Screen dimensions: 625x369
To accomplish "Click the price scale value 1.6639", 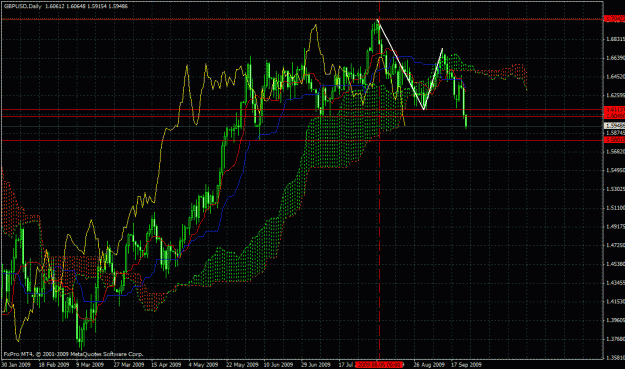I will pyautogui.click(x=615, y=58).
